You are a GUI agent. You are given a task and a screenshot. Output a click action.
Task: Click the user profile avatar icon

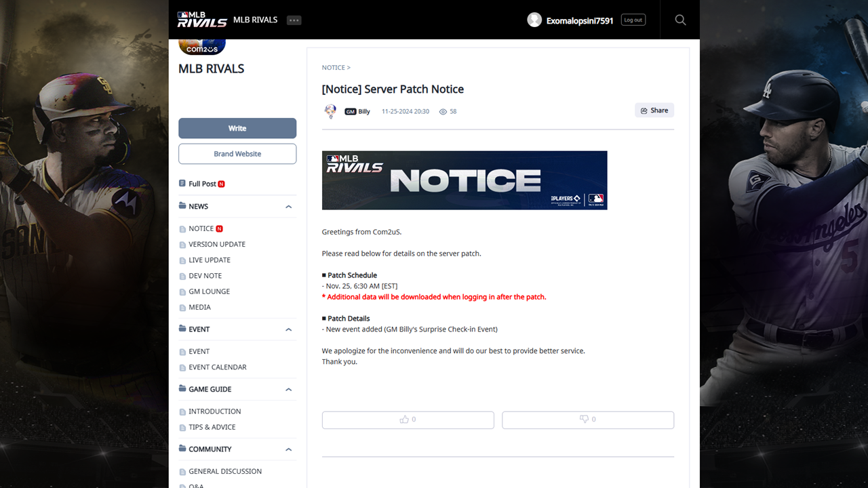[x=534, y=20]
